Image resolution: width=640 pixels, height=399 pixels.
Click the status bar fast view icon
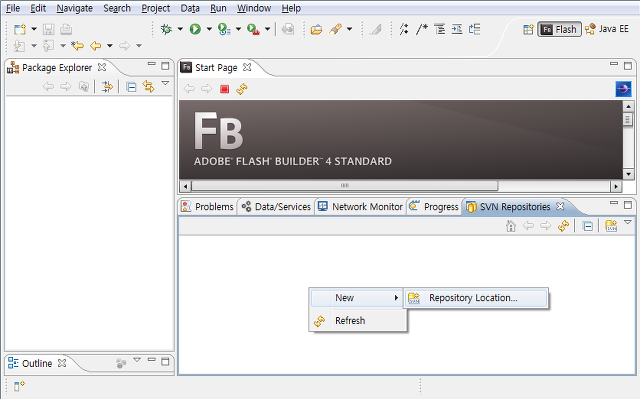tap(19, 386)
